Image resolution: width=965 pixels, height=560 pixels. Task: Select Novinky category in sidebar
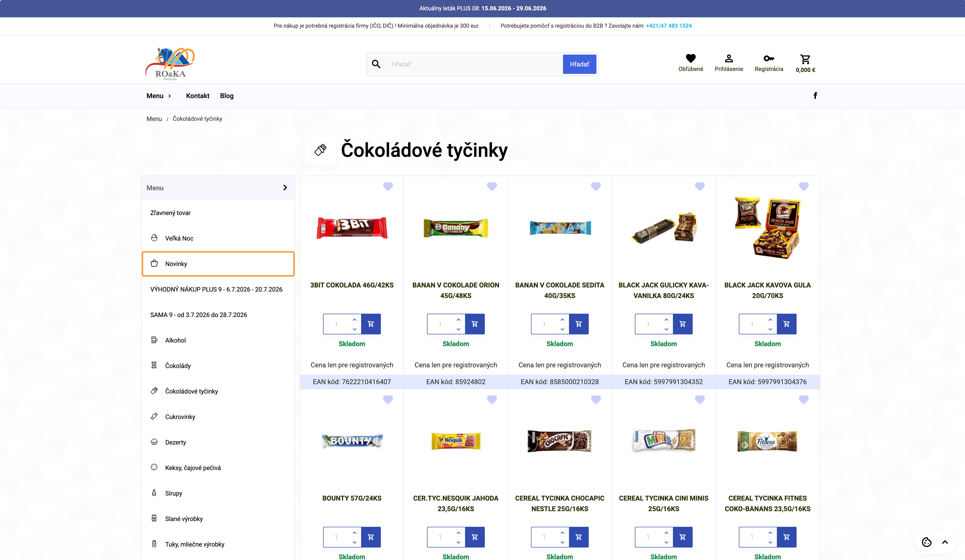218,264
